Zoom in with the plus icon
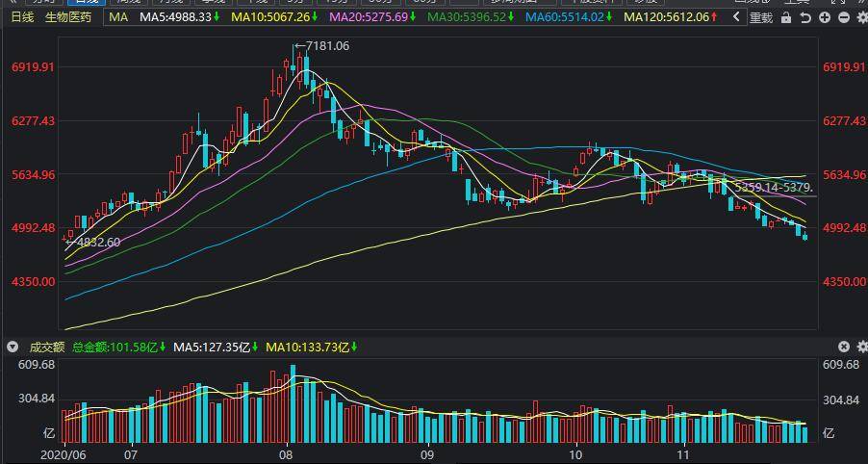 pyautogui.click(x=825, y=17)
